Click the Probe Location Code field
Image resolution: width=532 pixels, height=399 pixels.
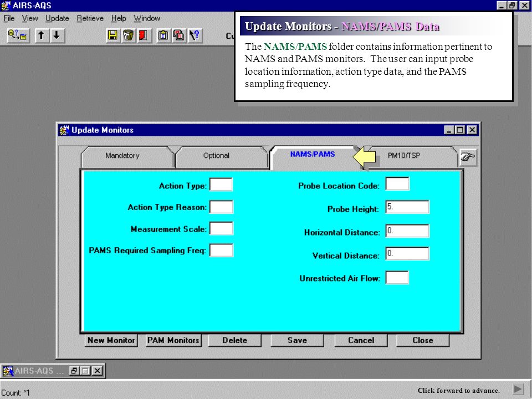(397, 184)
